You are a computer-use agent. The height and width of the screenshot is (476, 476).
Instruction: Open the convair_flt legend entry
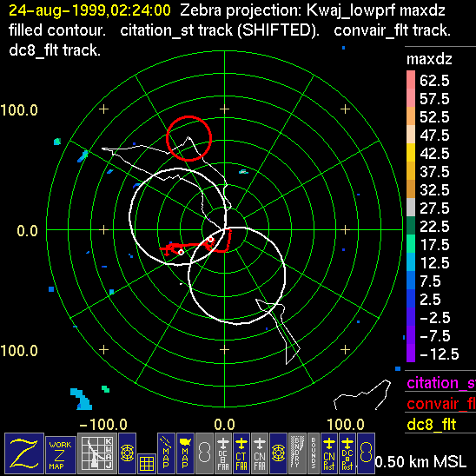[x=440, y=403]
